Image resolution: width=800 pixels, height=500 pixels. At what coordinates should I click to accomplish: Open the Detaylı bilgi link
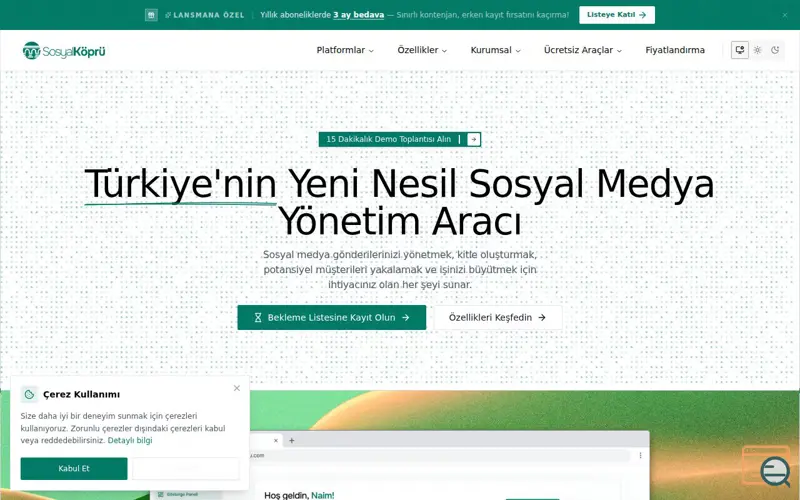(x=130, y=440)
